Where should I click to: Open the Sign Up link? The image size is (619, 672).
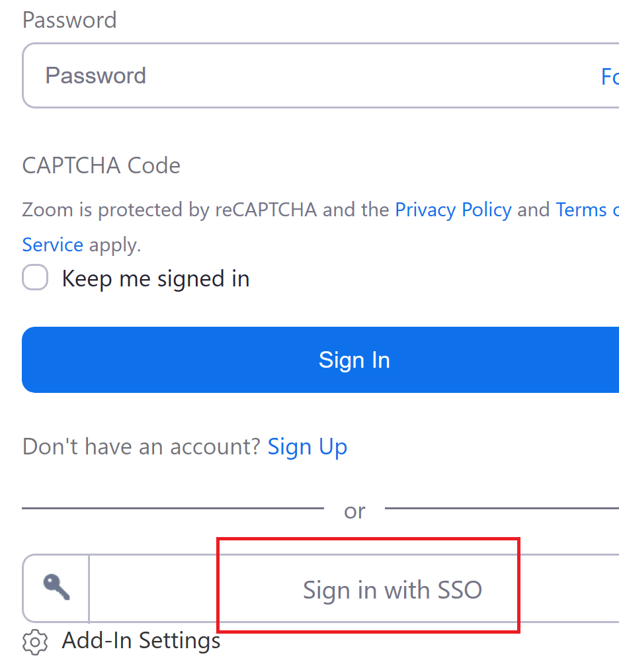coord(307,447)
